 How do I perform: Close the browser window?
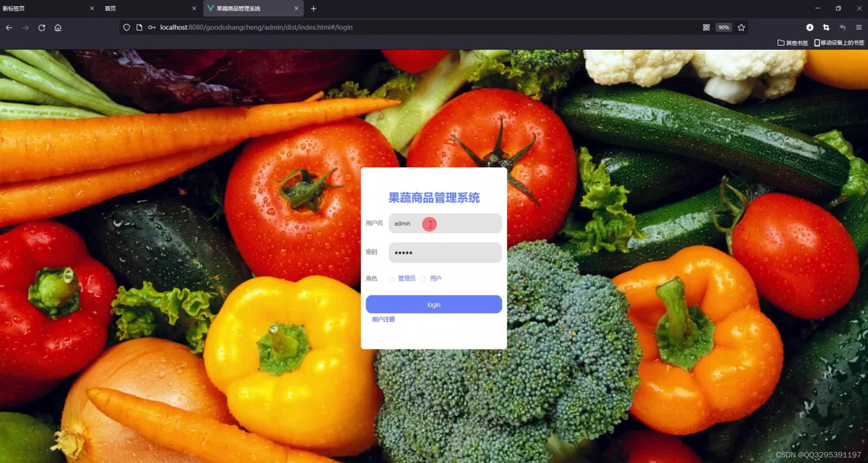point(859,8)
